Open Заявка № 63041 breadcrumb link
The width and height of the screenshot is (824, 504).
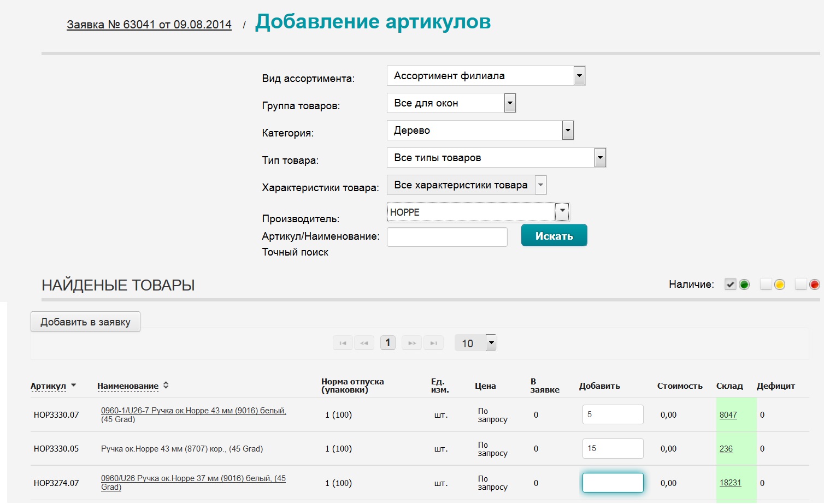pyautogui.click(x=149, y=25)
